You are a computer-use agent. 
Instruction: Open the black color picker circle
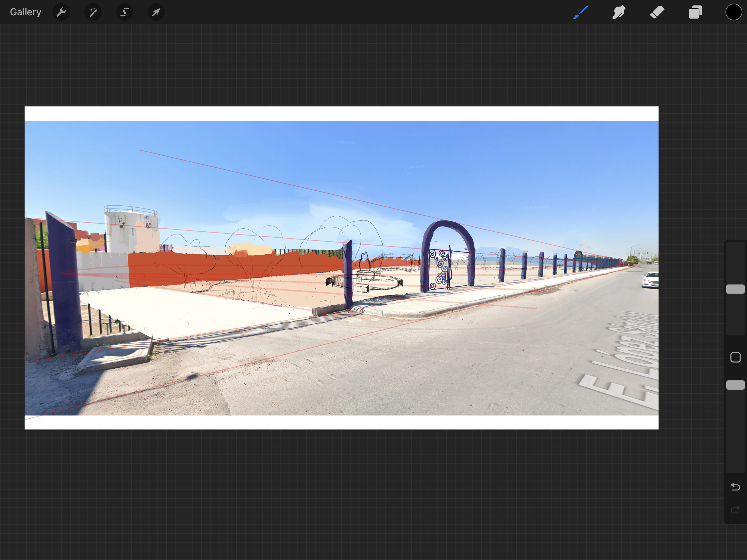(x=734, y=13)
